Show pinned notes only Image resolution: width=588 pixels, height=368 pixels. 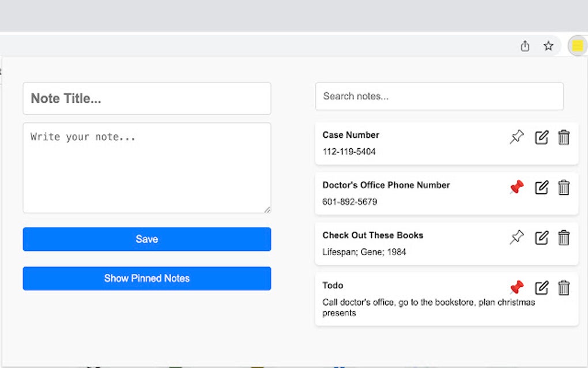(x=146, y=278)
